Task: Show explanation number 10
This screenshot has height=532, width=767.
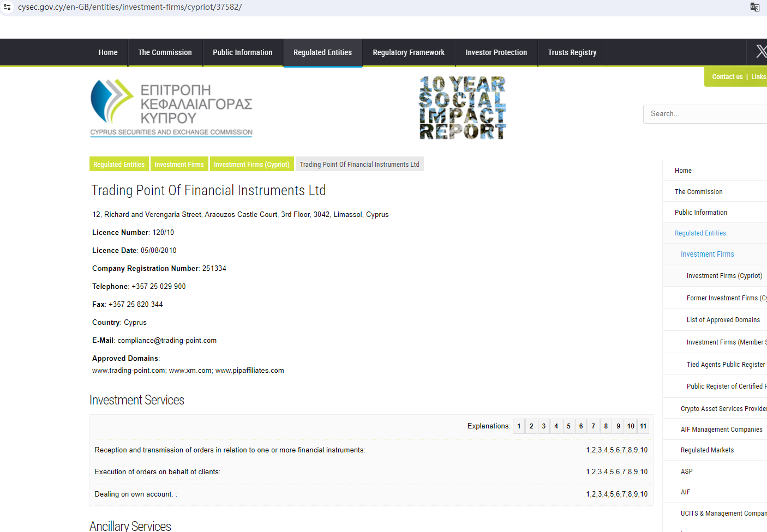Action: click(x=631, y=426)
